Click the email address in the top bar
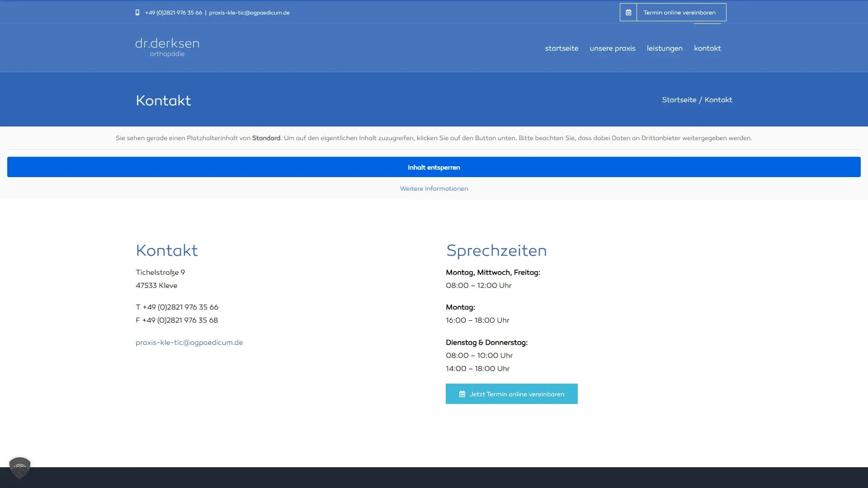 tap(249, 13)
